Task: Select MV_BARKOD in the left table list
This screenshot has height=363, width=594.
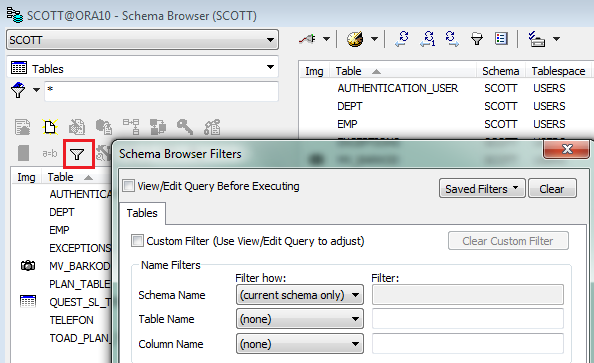Action: point(80,266)
